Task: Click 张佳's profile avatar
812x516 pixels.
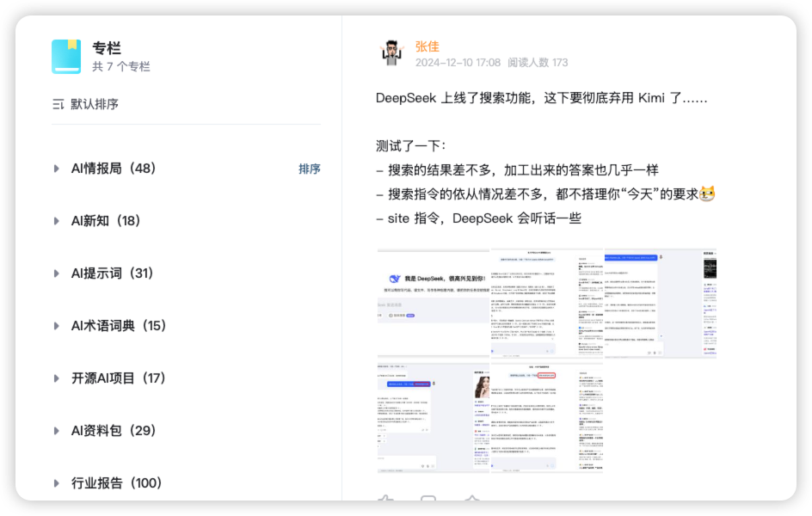Action: coord(392,52)
